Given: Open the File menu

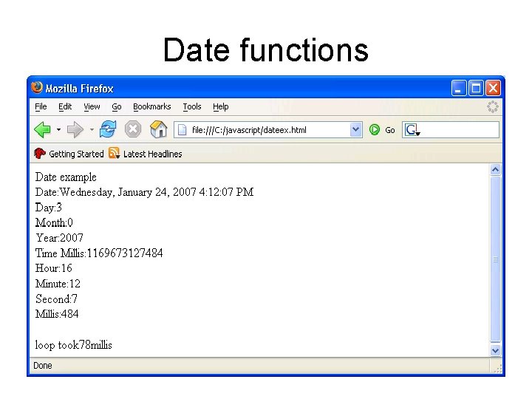Looking at the screenshot, I should [x=41, y=106].
